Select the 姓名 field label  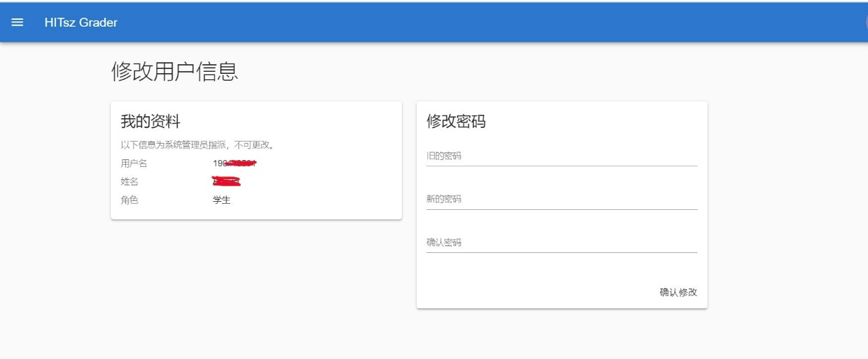point(129,182)
